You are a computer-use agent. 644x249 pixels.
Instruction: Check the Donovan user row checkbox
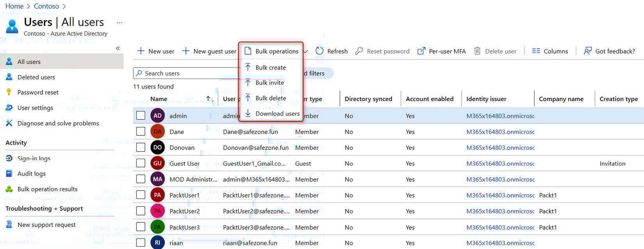pyautogui.click(x=141, y=147)
